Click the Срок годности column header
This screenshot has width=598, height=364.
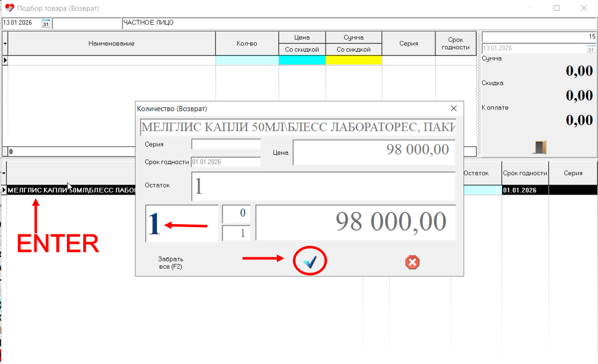456,43
